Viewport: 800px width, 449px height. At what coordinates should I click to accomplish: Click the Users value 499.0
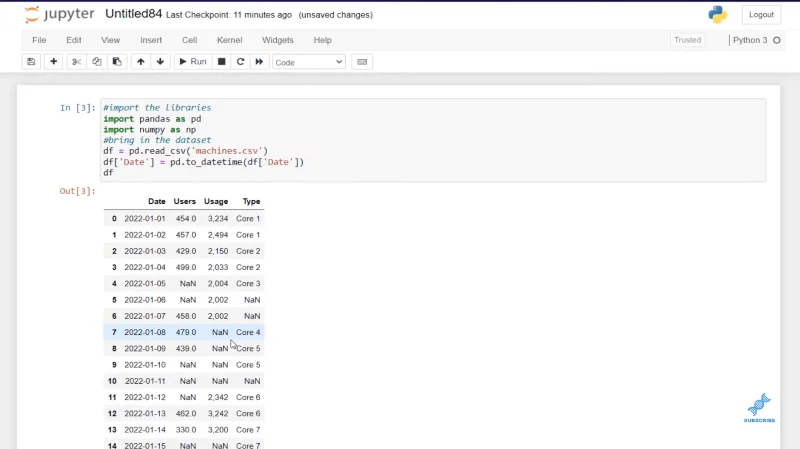[186, 267]
